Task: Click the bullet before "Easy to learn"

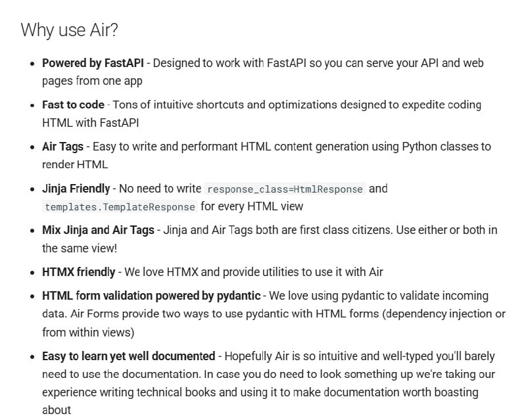Action: point(33,357)
